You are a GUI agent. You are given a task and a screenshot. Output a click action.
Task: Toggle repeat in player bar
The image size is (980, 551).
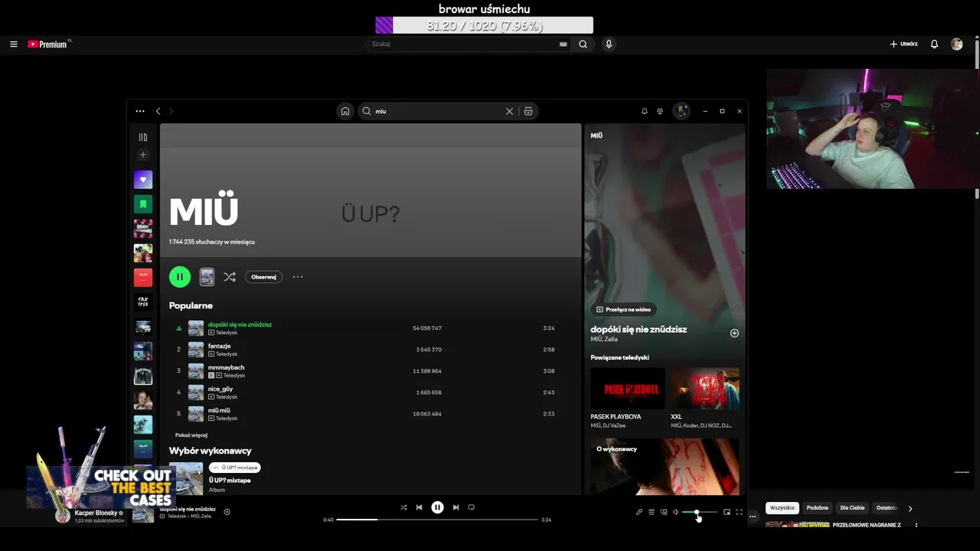471,507
